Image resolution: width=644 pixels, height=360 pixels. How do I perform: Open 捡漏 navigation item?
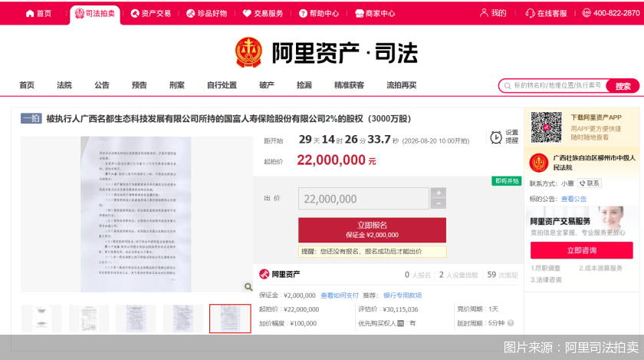(304, 85)
